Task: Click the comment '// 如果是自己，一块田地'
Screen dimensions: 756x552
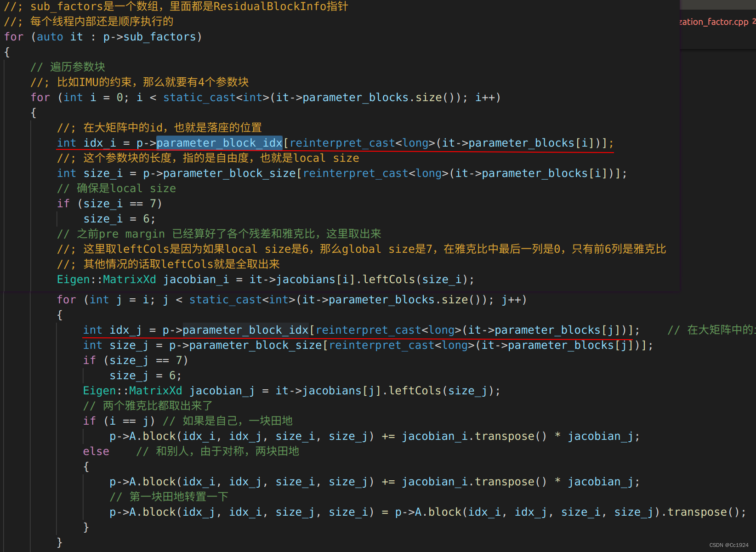Action: [228, 421]
